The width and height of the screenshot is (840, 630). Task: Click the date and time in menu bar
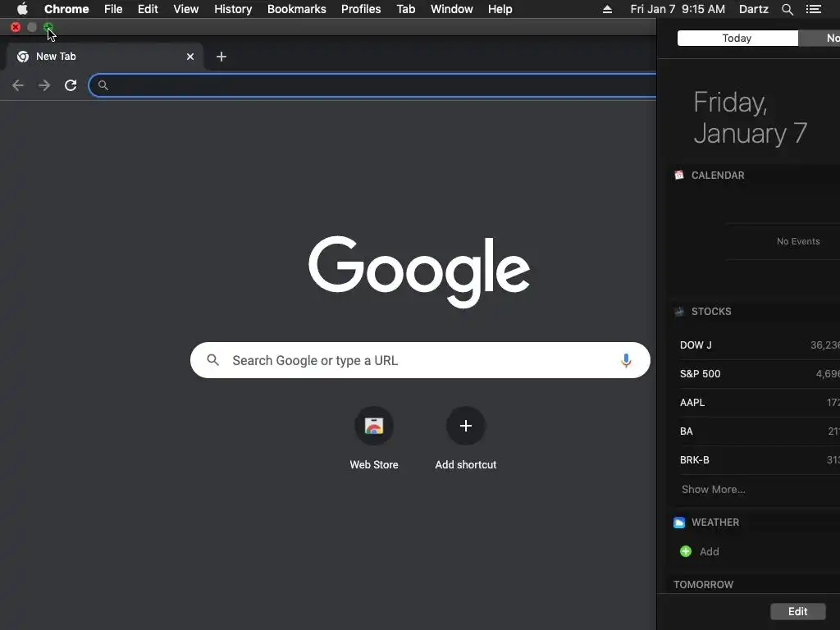point(678,9)
